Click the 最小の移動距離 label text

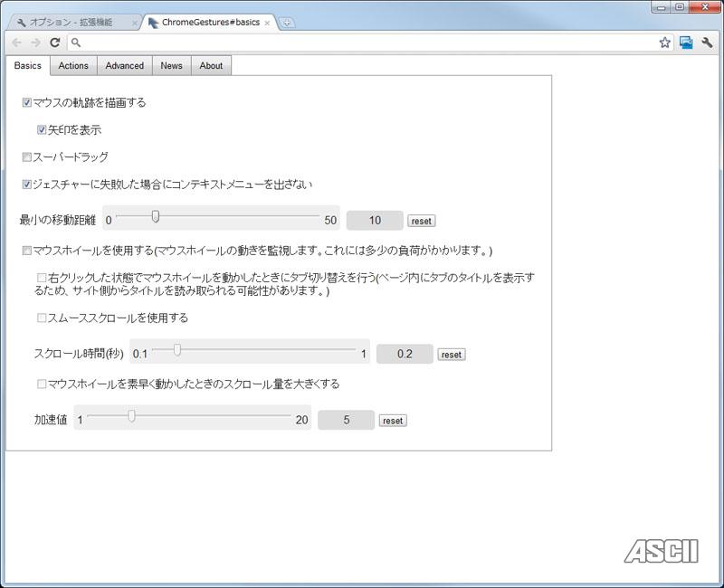pyautogui.click(x=58, y=220)
